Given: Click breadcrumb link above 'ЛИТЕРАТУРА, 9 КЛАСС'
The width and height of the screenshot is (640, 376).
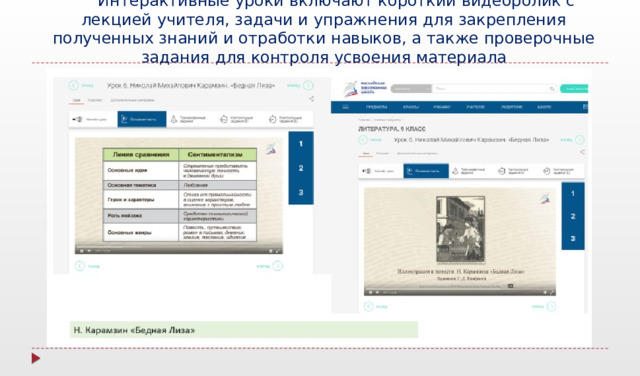Looking at the screenshot, I should [x=380, y=120].
